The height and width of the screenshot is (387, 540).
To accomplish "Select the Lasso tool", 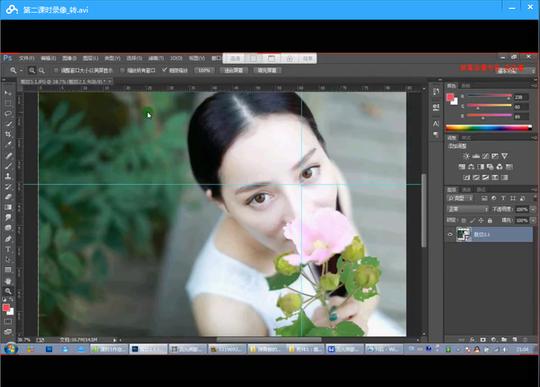I will pos(8,113).
